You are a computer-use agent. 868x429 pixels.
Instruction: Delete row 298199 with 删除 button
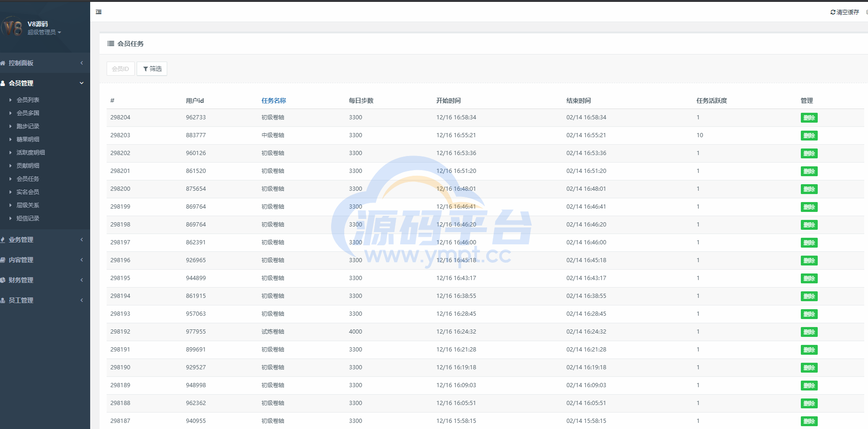(809, 207)
